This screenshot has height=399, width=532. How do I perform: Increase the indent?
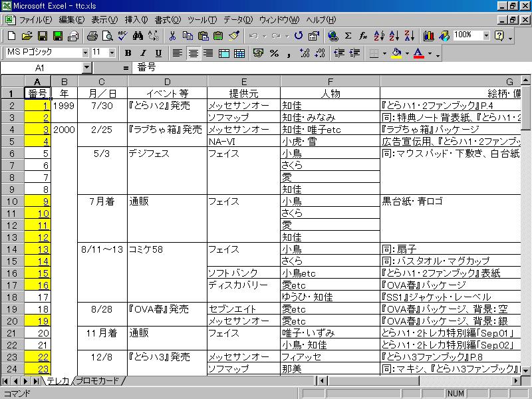pyautogui.click(x=354, y=53)
